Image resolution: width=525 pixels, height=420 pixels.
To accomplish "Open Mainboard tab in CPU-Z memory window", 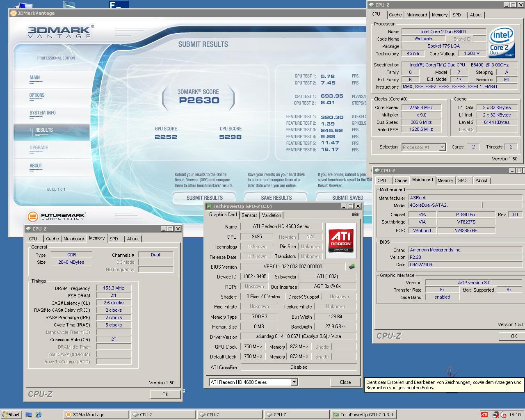I will [74, 239].
